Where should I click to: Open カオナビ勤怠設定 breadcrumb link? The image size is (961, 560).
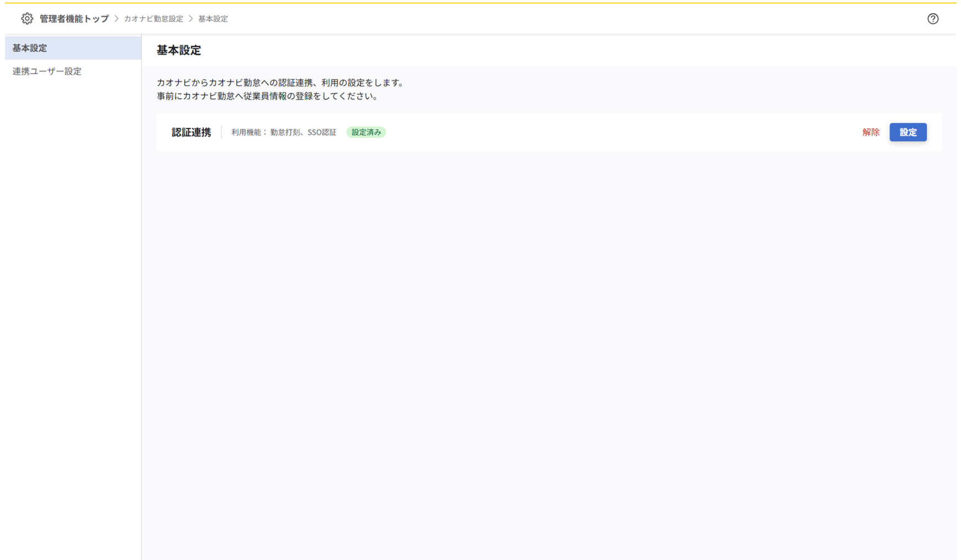point(154,19)
